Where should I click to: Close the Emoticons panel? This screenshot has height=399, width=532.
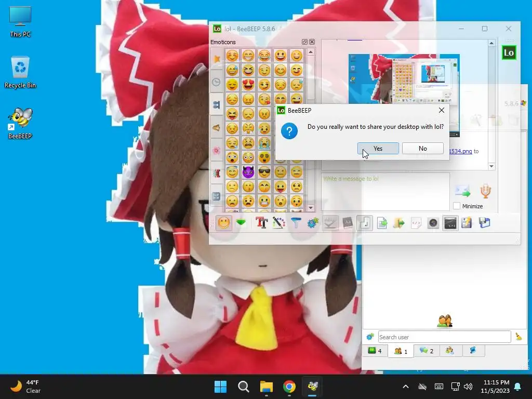312,42
